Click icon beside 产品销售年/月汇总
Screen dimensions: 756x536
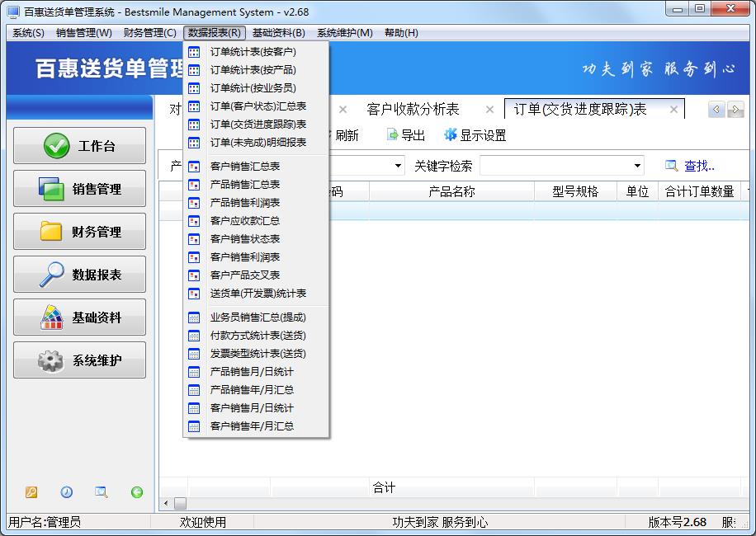point(194,390)
